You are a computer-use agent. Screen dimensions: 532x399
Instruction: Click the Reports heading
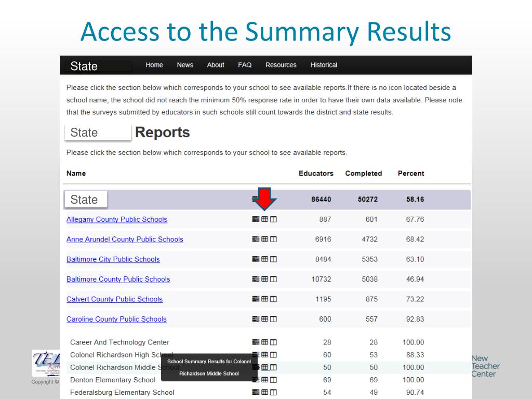pyautogui.click(x=163, y=132)
